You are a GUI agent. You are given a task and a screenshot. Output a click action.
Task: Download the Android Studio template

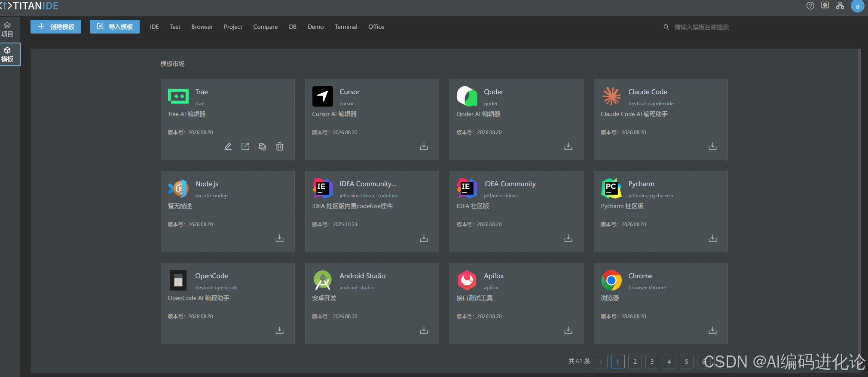coord(424,330)
